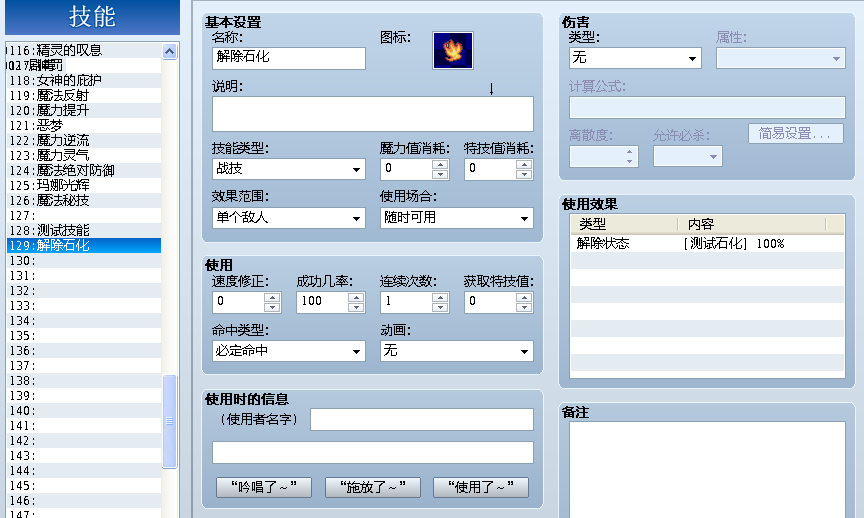Click the skill list scrollbar thumb
This screenshot has width=864, height=518.
[x=170, y=422]
